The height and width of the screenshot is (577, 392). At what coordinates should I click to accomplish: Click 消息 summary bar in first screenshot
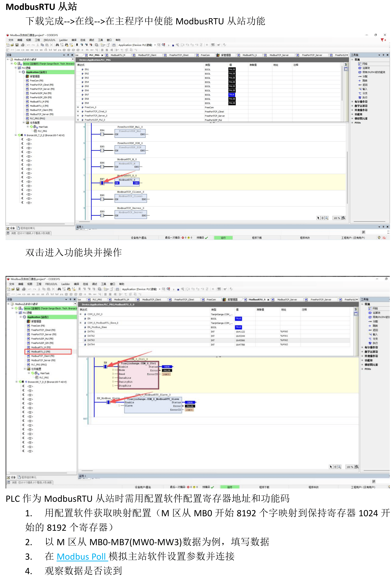[28, 233]
